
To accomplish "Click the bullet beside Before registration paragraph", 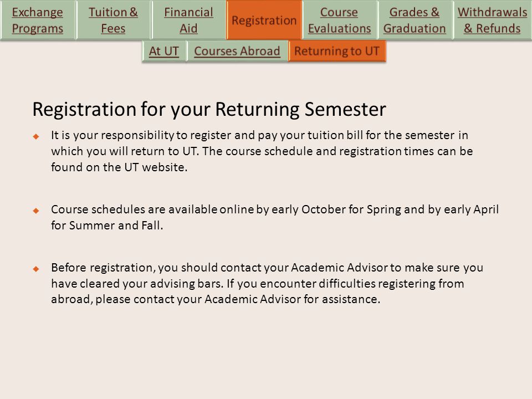I will (x=36, y=269).
